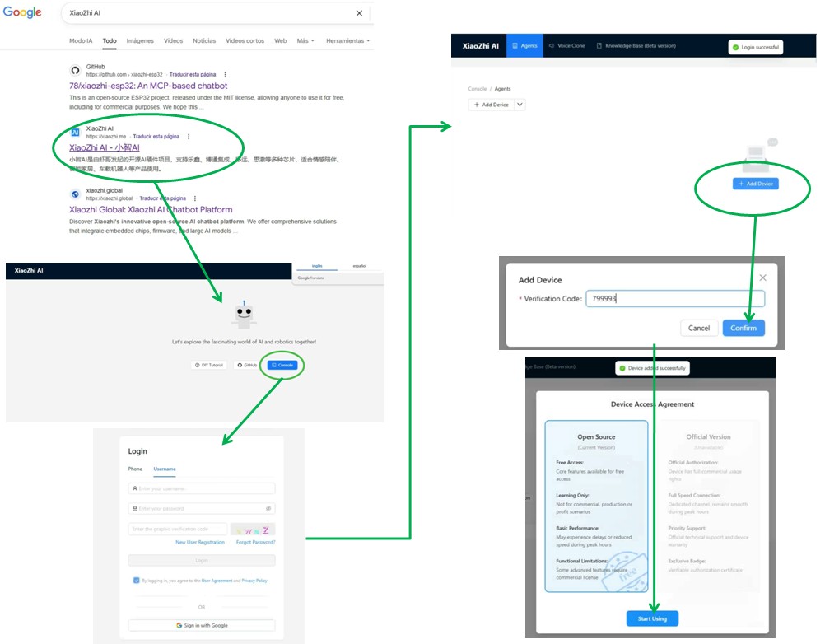Image resolution: width=825 pixels, height=644 pixels.
Task: Click the Login successful notification
Action: [755, 48]
